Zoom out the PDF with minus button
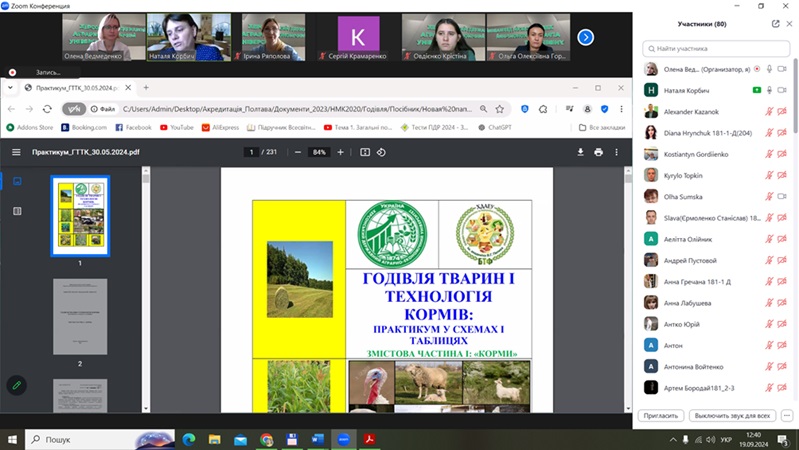Viewport: 799px width, 450px height. [x=298, y=152]
